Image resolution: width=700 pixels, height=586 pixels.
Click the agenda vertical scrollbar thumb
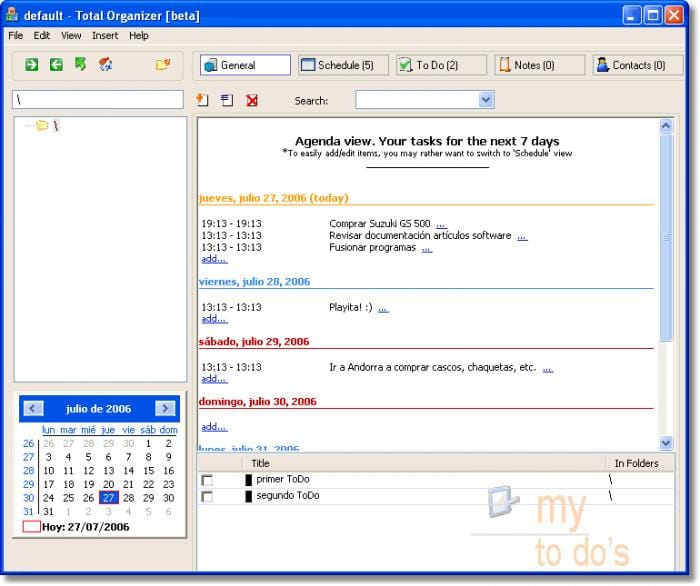(666, 238)
